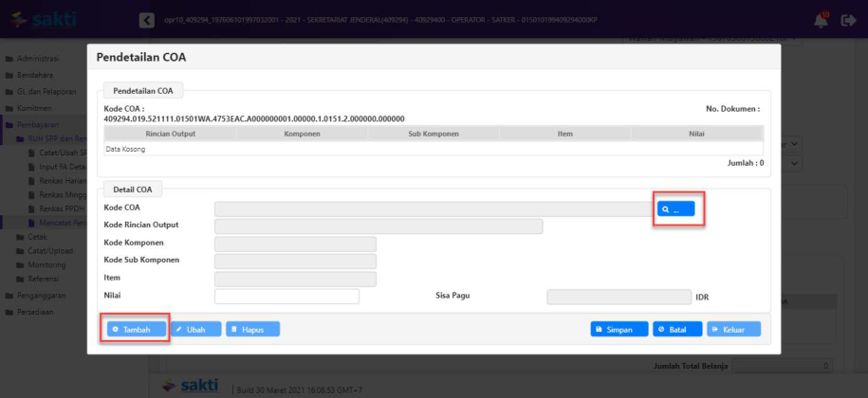Expand the Bendahara menu folder
The width and height of the screenshot is (868, 398).
click(x=35, y=75)
